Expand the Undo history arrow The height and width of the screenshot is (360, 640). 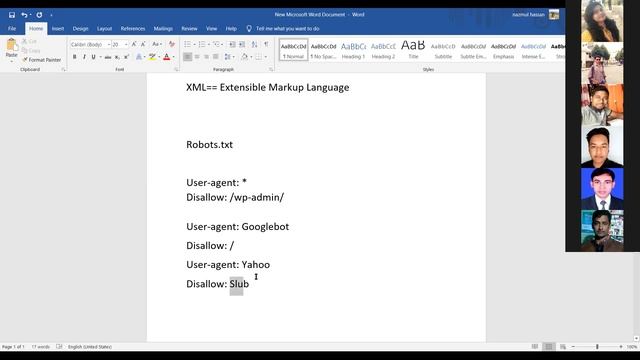pos(30,15)
